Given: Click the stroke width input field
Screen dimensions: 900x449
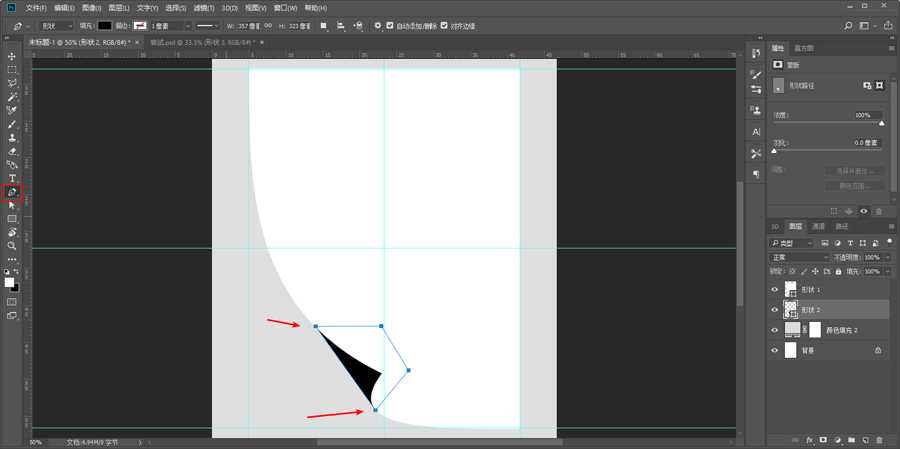Looking at the screenshot, I should click(164, 25).
